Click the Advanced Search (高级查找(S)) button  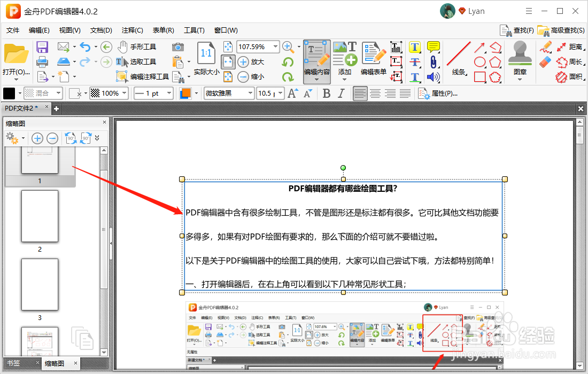click(561, 30)
